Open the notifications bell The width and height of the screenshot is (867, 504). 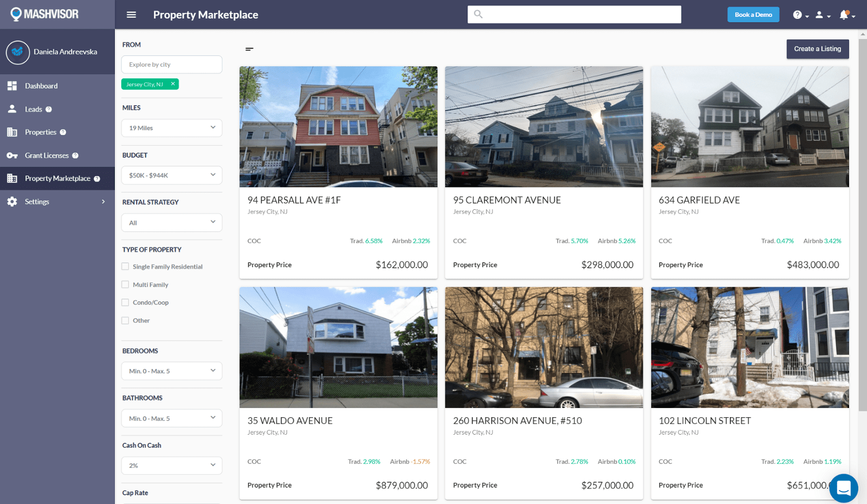coord(844,15)
